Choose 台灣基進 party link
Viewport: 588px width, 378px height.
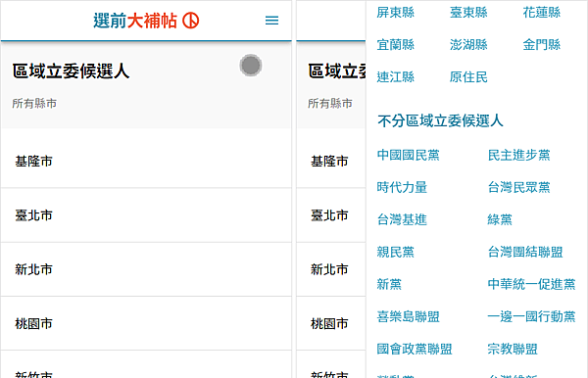coord(402,219)
